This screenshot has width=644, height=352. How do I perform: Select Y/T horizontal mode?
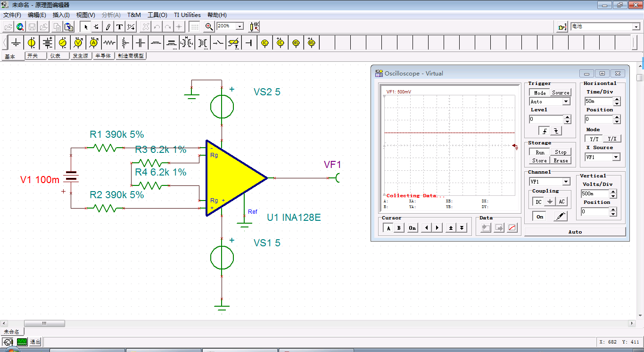click(594, 139)
